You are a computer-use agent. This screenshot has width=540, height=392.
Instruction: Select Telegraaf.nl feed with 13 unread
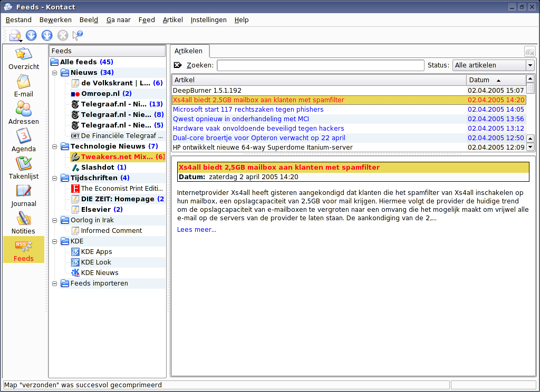point(117,104)
